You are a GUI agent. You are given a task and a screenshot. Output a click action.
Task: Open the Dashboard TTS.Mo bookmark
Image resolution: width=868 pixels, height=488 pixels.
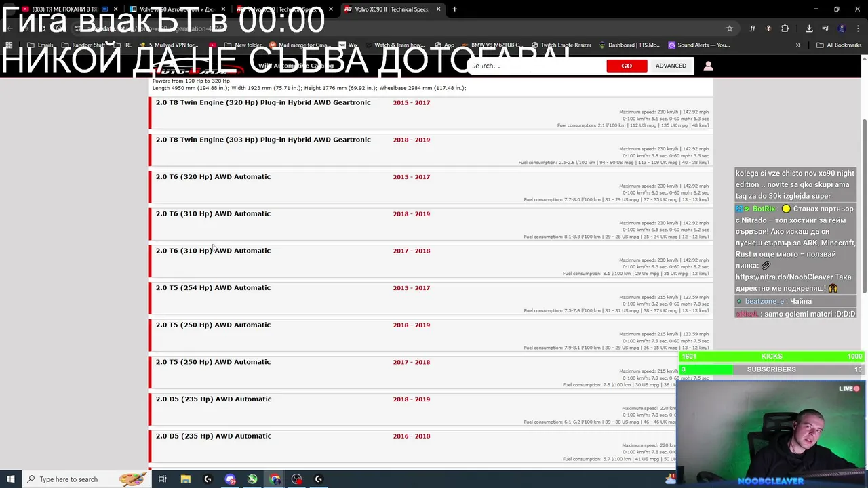629,45
